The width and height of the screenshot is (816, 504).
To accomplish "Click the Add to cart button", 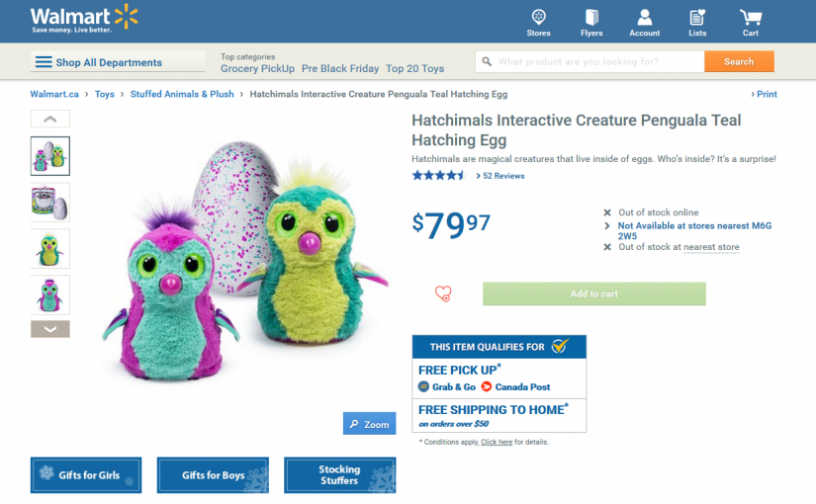I will tap(593, 294).
